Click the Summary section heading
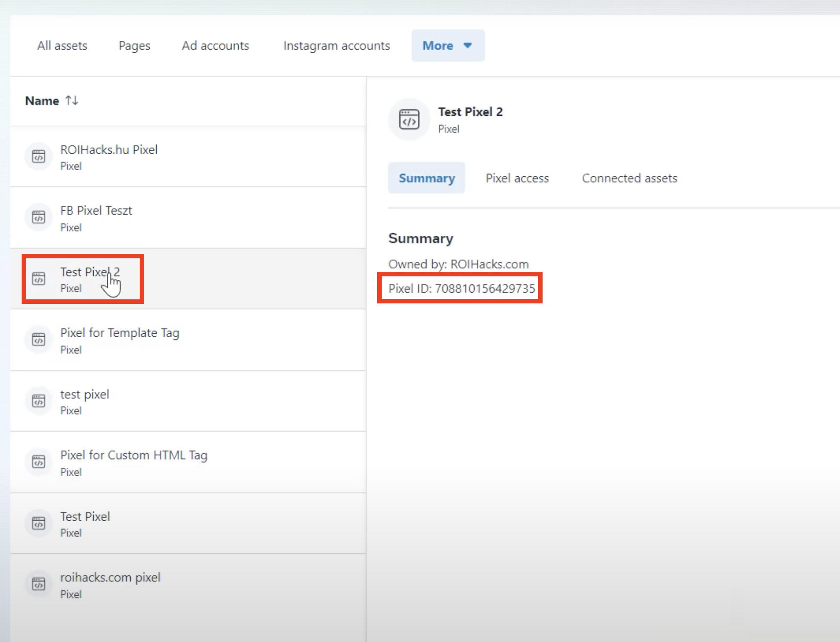Screen dimensions: 840x642 pos(421,238)
